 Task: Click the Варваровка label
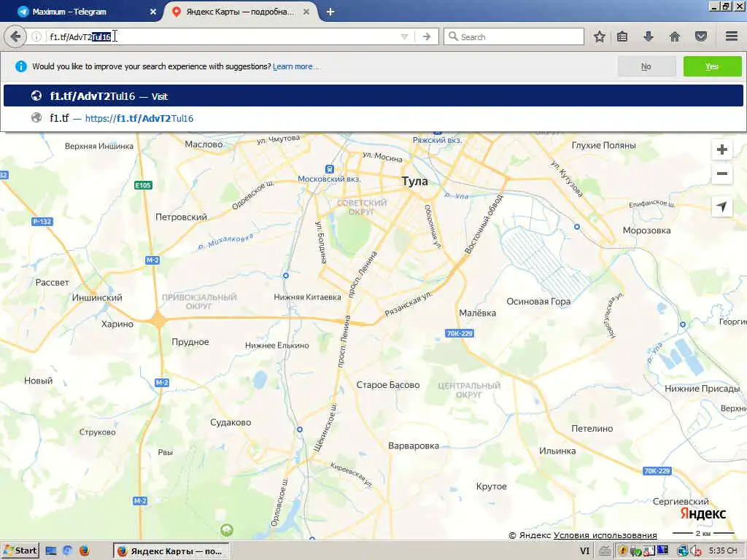pos(414,446)
